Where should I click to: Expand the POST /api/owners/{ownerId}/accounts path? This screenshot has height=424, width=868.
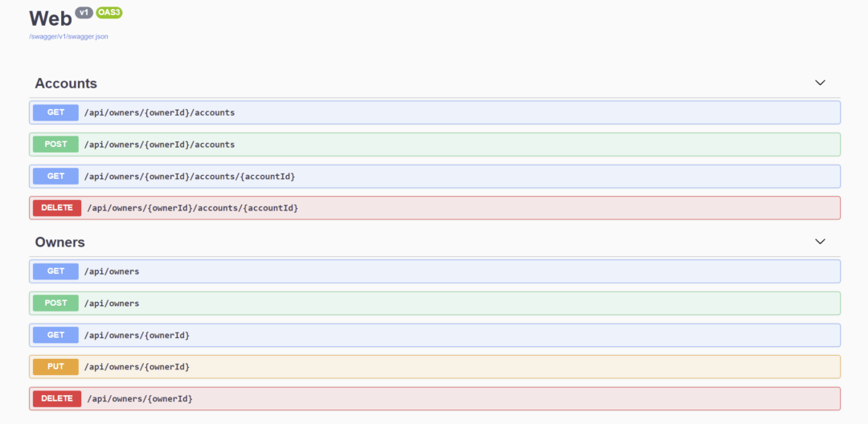[x=159, y=145]
